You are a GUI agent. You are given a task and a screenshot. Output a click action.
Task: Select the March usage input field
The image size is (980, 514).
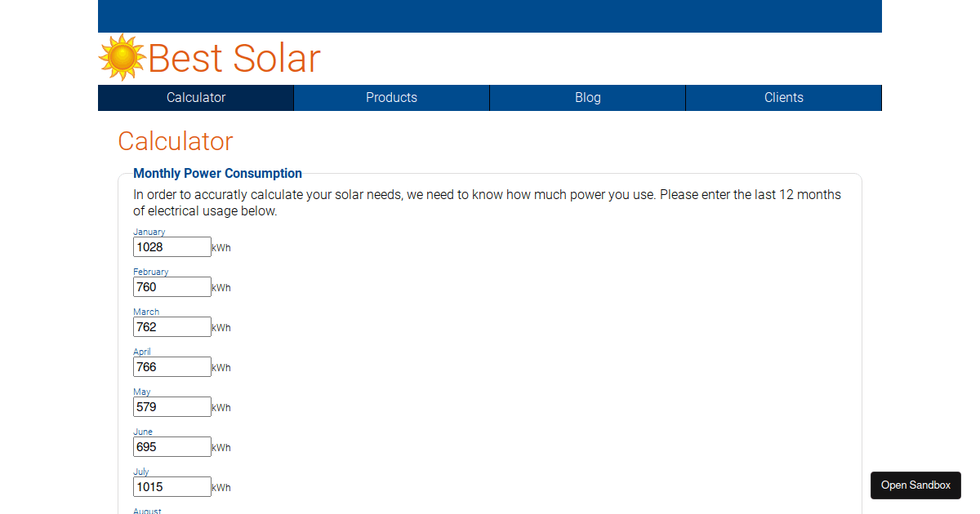tap(171, 326)
